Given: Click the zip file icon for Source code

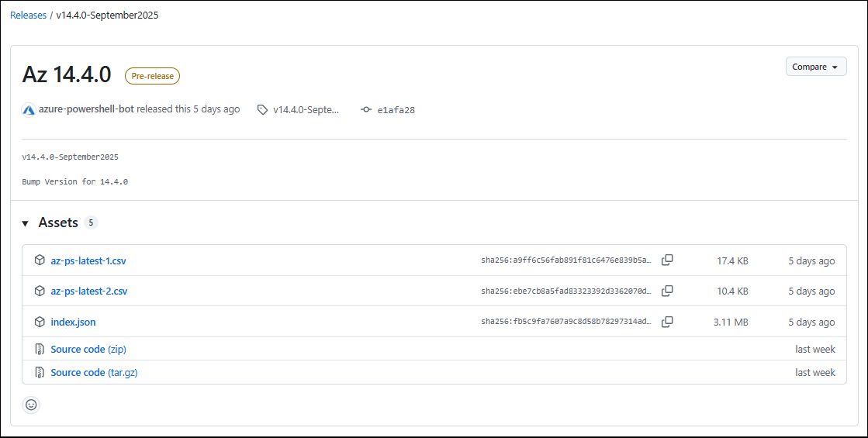Looking at the screenshot, I should pyautogui.click(x=40, y=349).
